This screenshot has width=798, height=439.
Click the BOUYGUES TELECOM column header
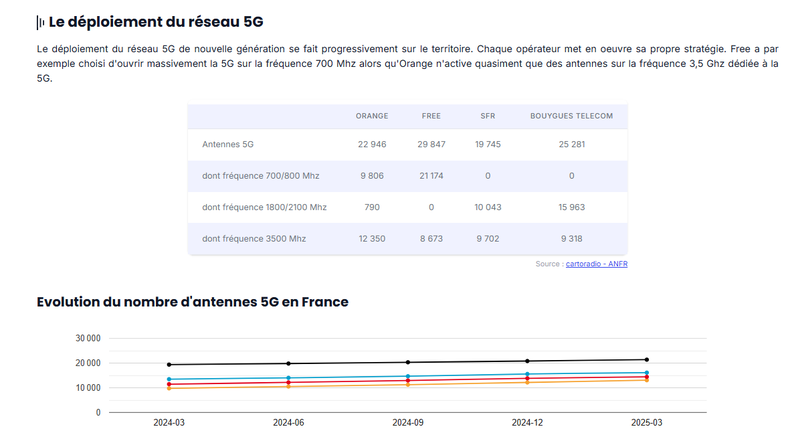tap(572, 116)
